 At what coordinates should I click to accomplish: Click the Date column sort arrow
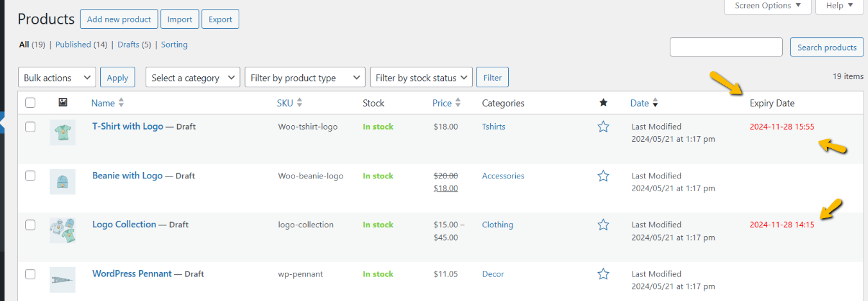tap(655, 103)
